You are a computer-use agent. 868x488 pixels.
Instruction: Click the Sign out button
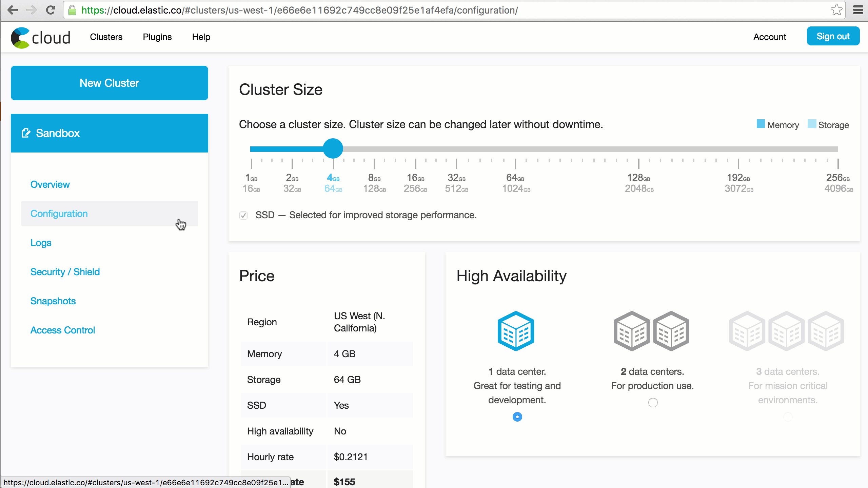tap(833, 36)
